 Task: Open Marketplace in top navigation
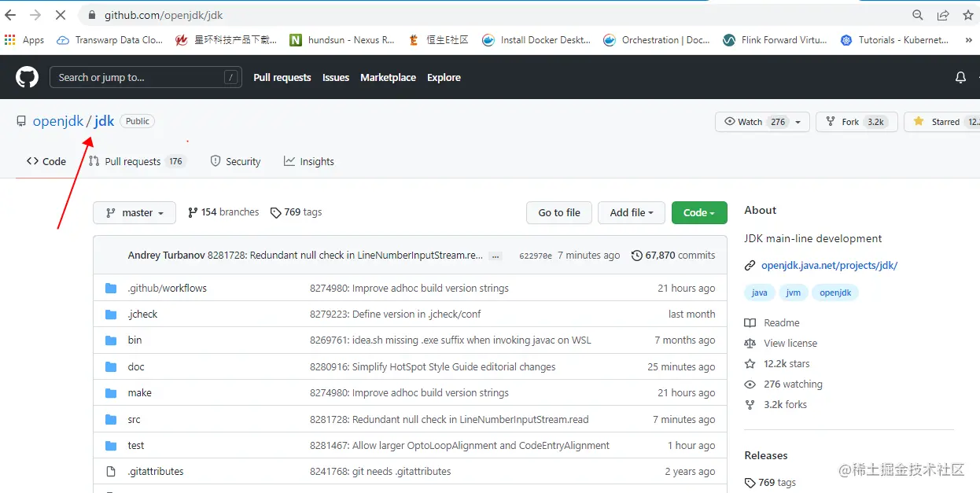click(x=389, y=77)
